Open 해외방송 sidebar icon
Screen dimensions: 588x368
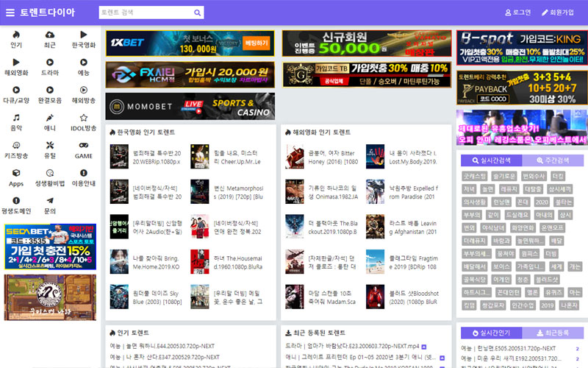tap(83, 90)
